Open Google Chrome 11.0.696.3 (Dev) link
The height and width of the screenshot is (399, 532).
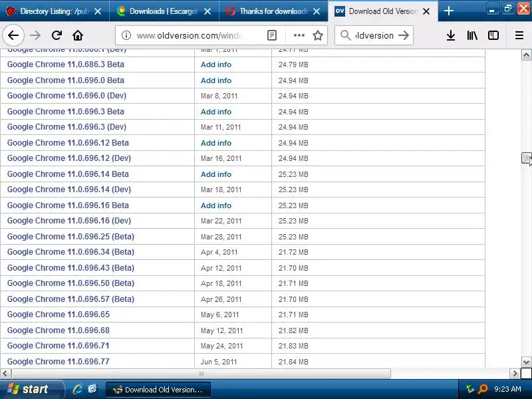66,127
